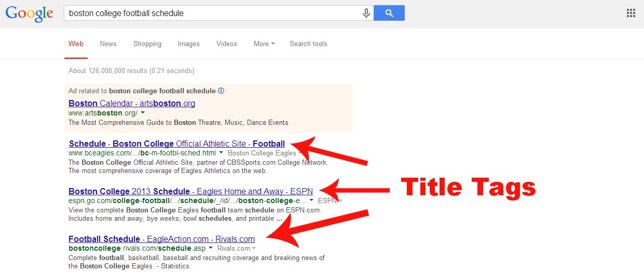Open Football Schedule - EagleAction.com Rivals link
The image size is (644, 272).
click(x=161, y=239)
